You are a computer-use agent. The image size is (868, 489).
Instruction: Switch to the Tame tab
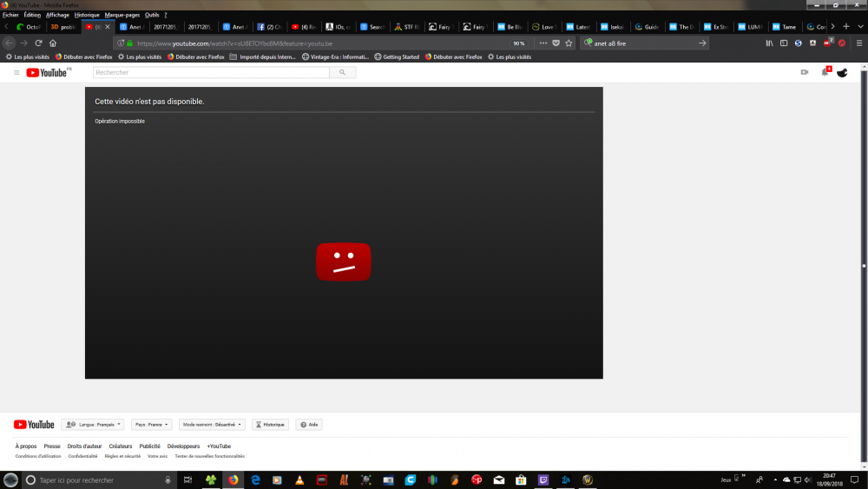pyautogui.click(x=785, y=27)
